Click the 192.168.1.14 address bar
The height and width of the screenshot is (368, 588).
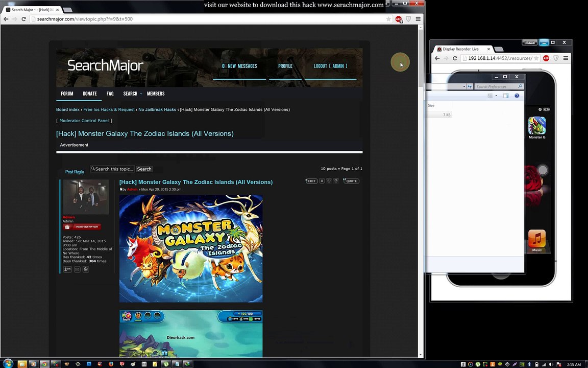(500, 58)
